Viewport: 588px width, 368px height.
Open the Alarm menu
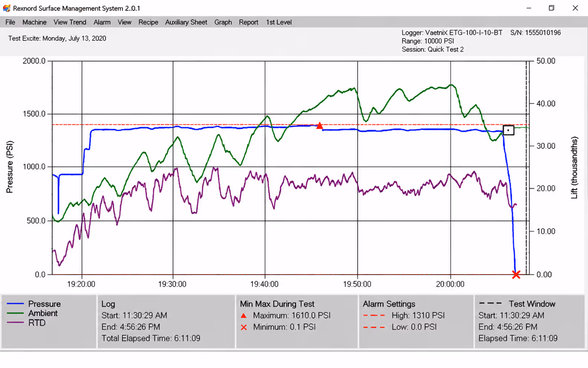[102, 22]
